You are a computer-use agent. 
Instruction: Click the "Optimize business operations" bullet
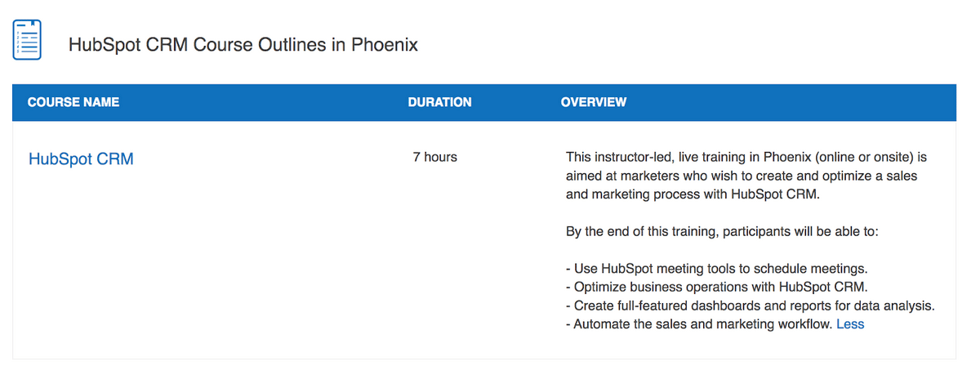click(716, 288)
